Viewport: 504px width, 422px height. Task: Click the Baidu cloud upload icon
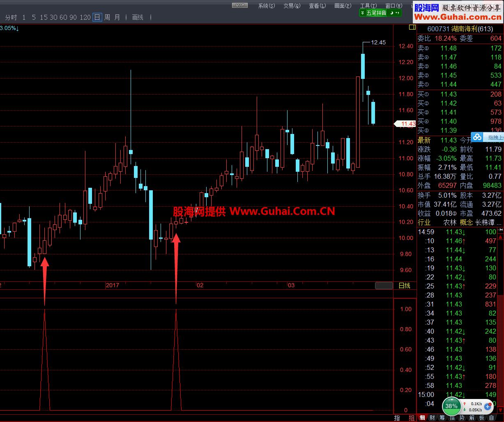[476, 137]
